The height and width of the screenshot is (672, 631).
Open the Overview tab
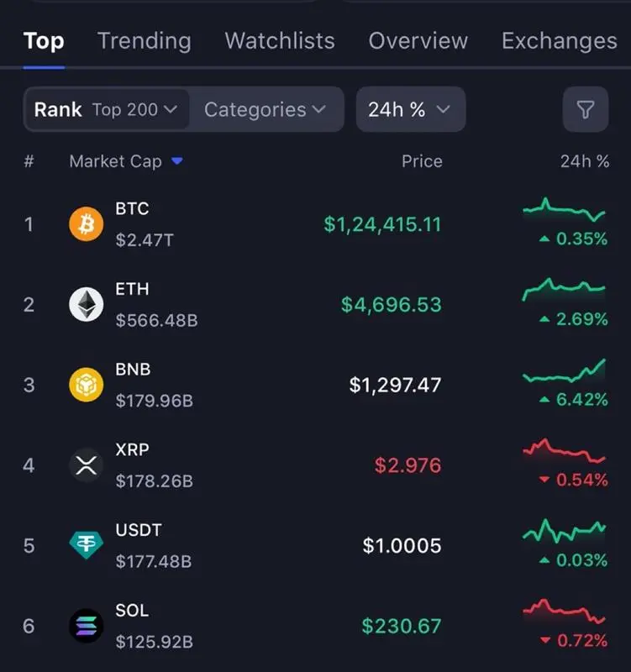tap(418, 40)
